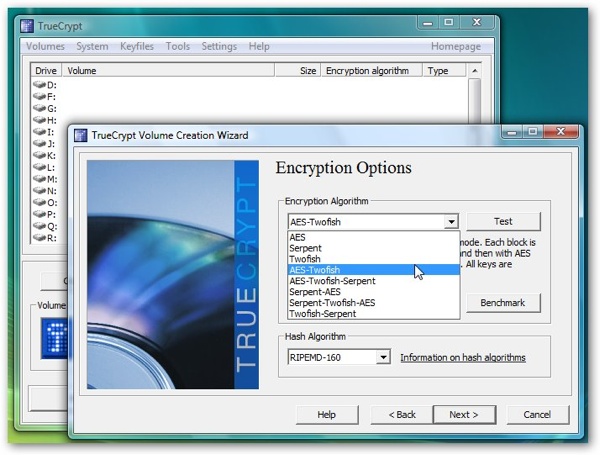Close the Volume Creation Wizard window
The width and height of the screenshot is (600, 455).
[x=560, y=132]
